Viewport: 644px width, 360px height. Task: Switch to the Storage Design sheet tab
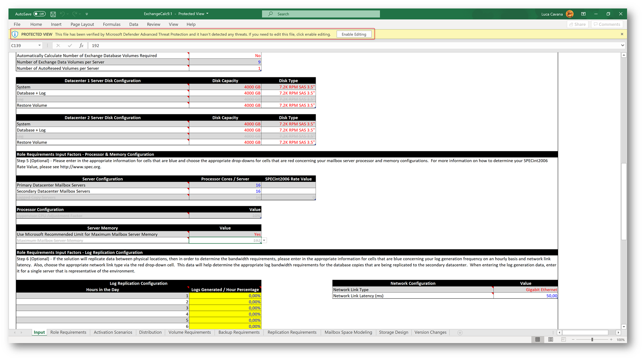point(393,333)
